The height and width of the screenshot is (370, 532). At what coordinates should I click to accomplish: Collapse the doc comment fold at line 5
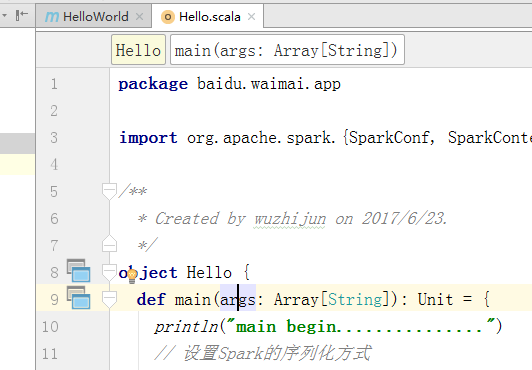click(109, 191)
